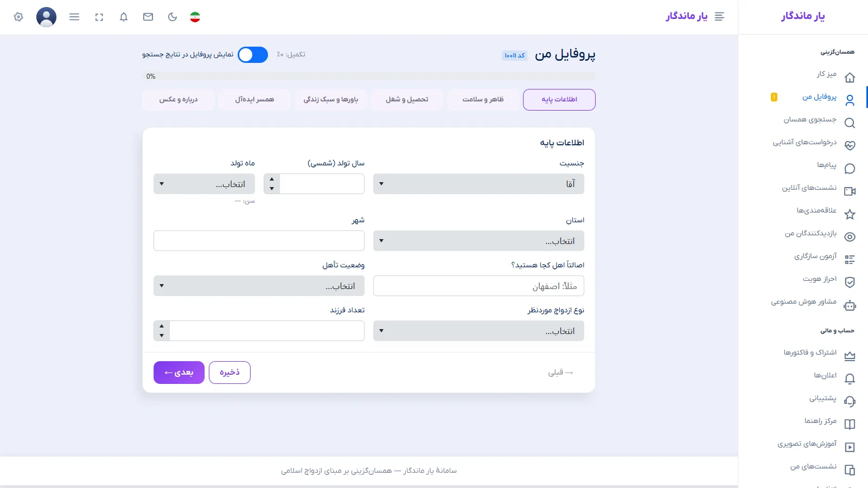Screen dimensions: 868x488
Task: Go to میز کار home icon
Action: [850, 78]
